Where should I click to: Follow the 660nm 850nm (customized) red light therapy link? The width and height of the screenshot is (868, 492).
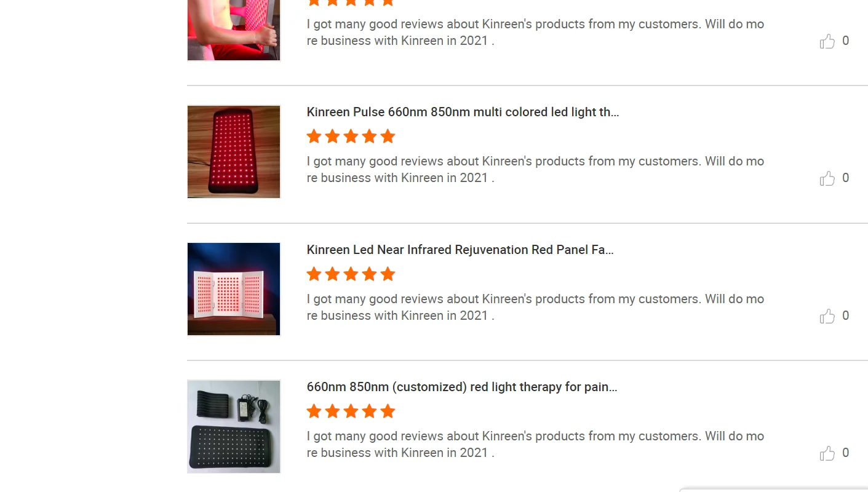coord(462,387)
